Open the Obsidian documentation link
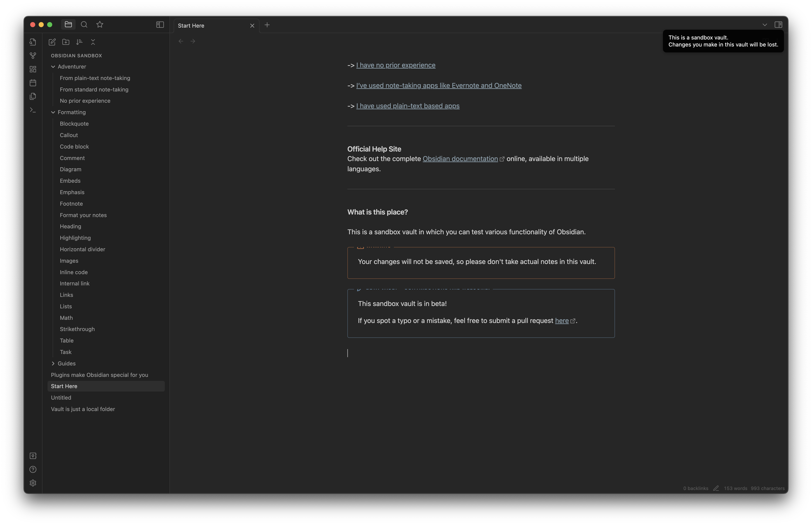812x525 pixels. (460, 159)
